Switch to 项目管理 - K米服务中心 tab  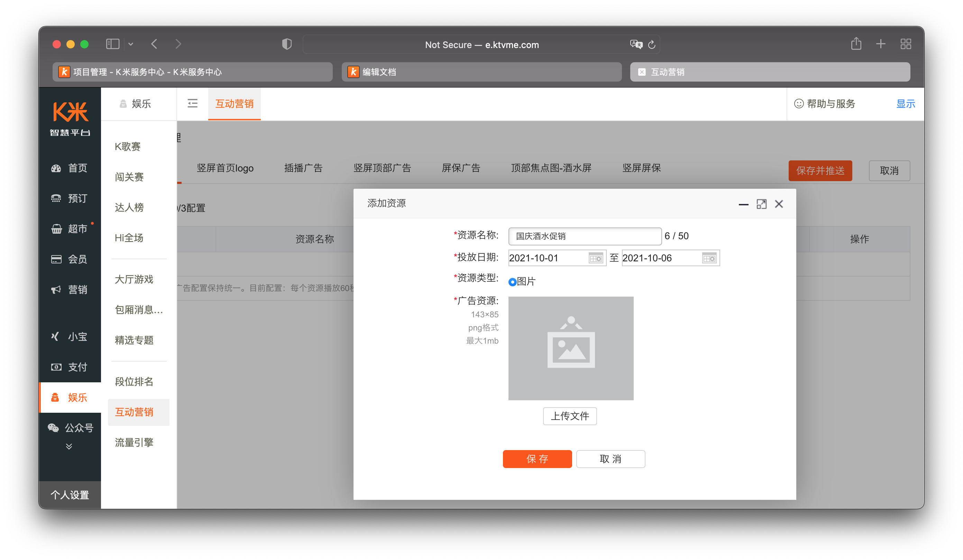[x=192, y=72]
